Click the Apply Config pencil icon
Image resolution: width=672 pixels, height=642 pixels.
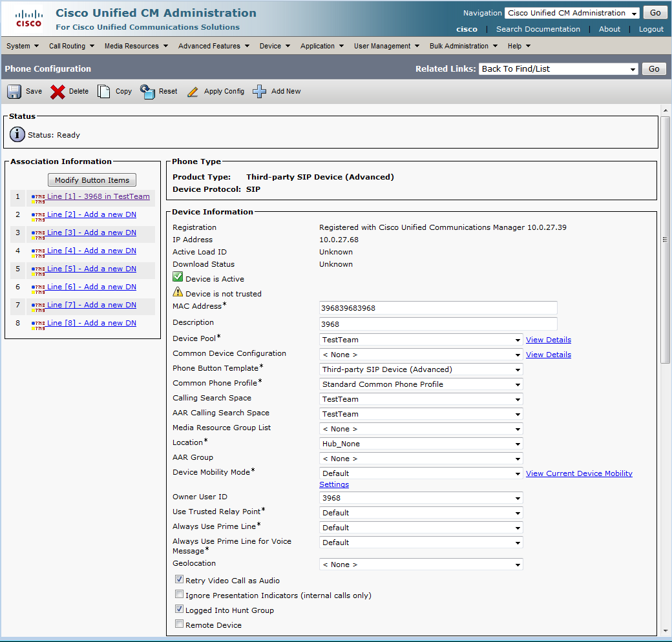(x=193, y=92)
